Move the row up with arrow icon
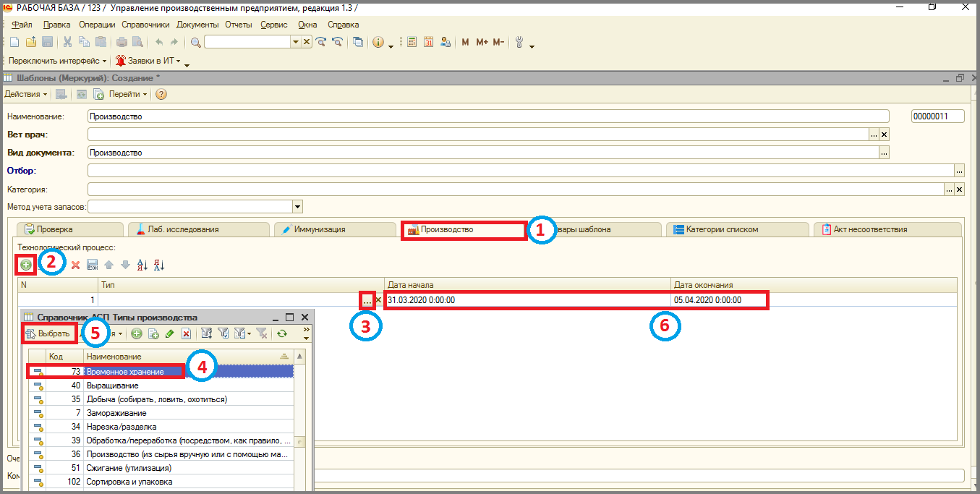The height and width of the screenshot is (494, 980). 109,265
